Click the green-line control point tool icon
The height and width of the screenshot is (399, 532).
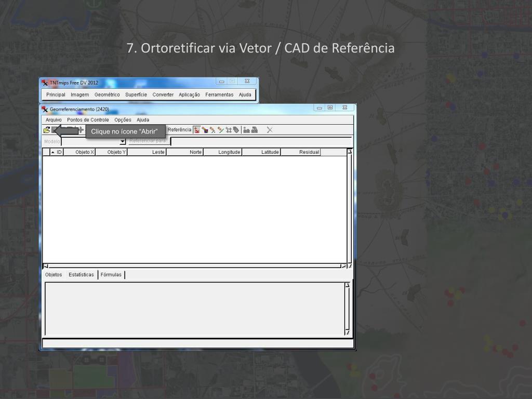click(220, 130)
